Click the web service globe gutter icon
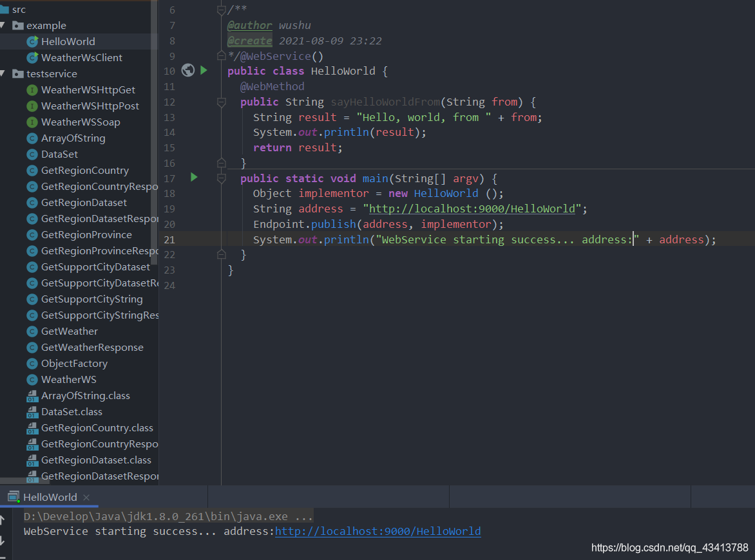Image resolution: width=755 pixels, height=560 pixels. 188,70
